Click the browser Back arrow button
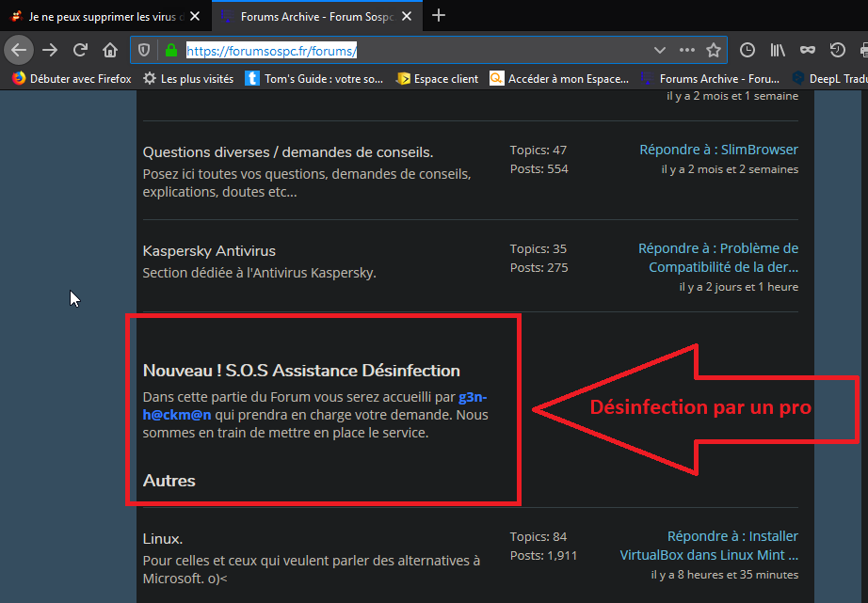This screenshot has height=603, width=868. (19, 50)
